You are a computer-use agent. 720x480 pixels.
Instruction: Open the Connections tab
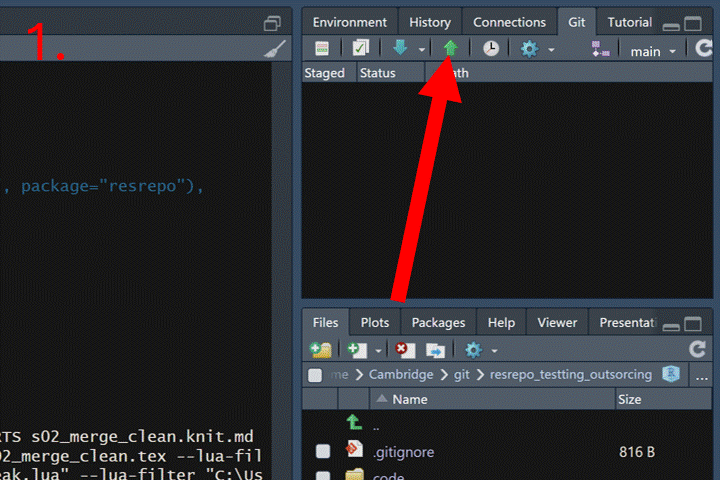[x=509, y=22]
